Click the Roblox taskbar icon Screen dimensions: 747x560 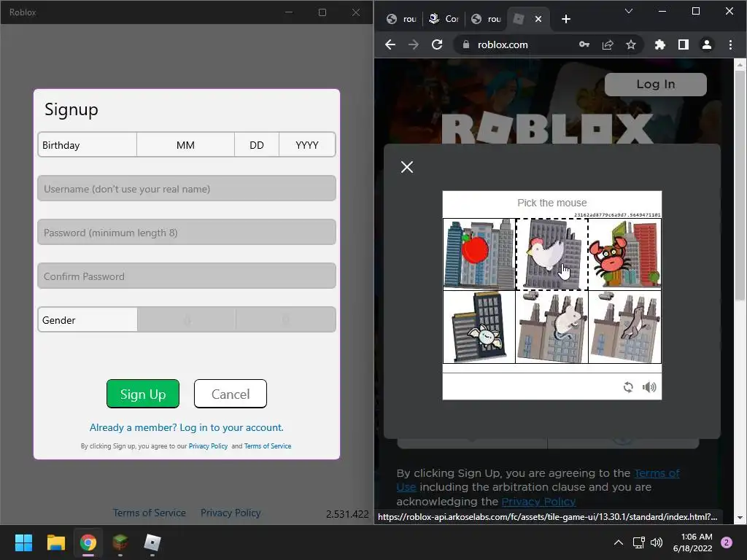152,542
